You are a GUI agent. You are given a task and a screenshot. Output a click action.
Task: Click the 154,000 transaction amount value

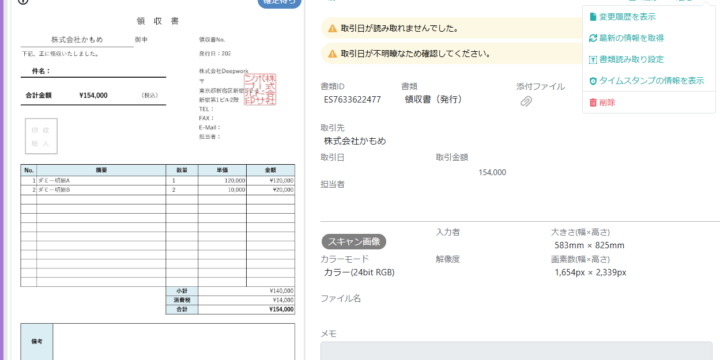click(x=492, y=173)
